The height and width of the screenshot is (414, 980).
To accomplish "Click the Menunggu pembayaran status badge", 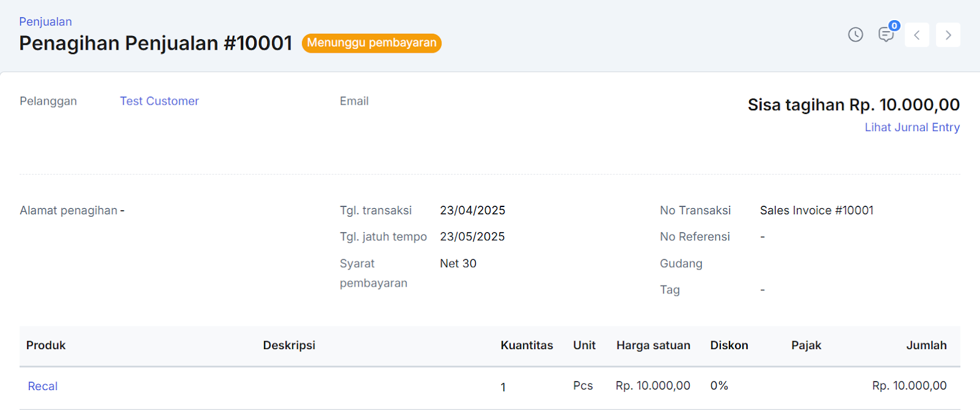I will point(371,43).
